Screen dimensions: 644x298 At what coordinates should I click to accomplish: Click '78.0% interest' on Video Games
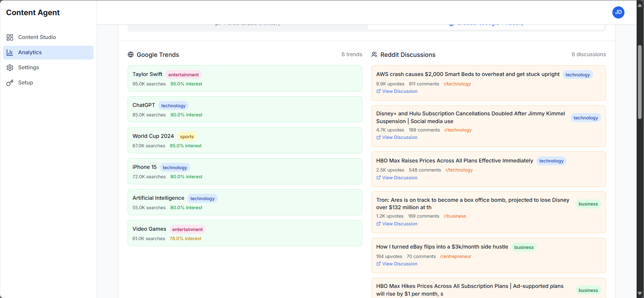coord(185,238)
